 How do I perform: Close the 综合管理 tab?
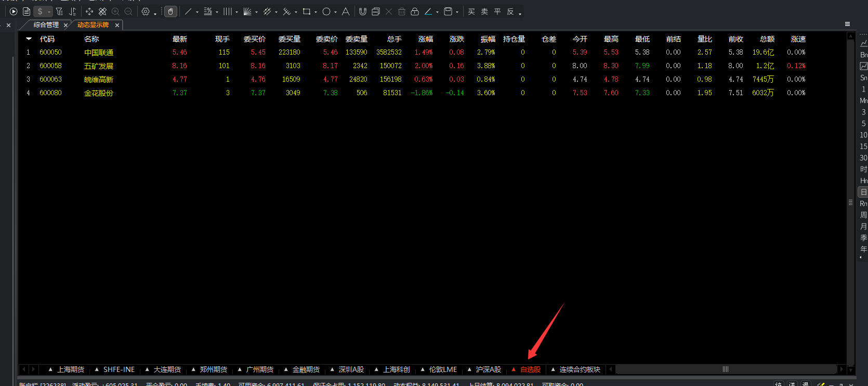point(65,25)
